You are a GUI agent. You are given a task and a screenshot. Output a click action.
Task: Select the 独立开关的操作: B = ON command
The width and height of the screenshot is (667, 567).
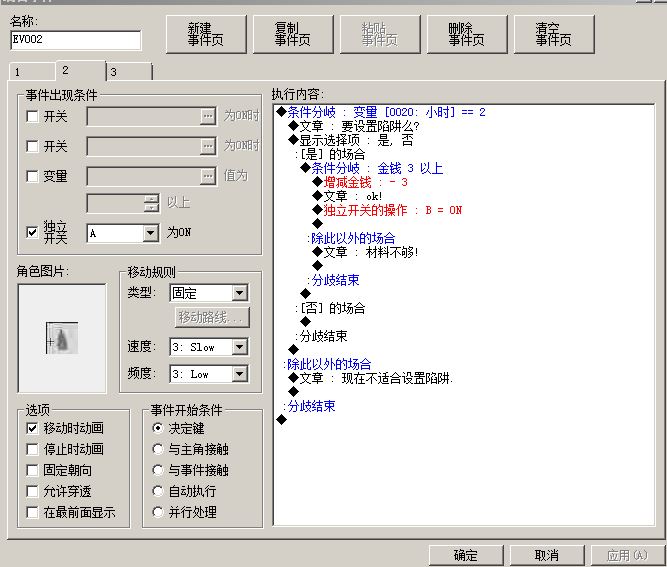387,211
